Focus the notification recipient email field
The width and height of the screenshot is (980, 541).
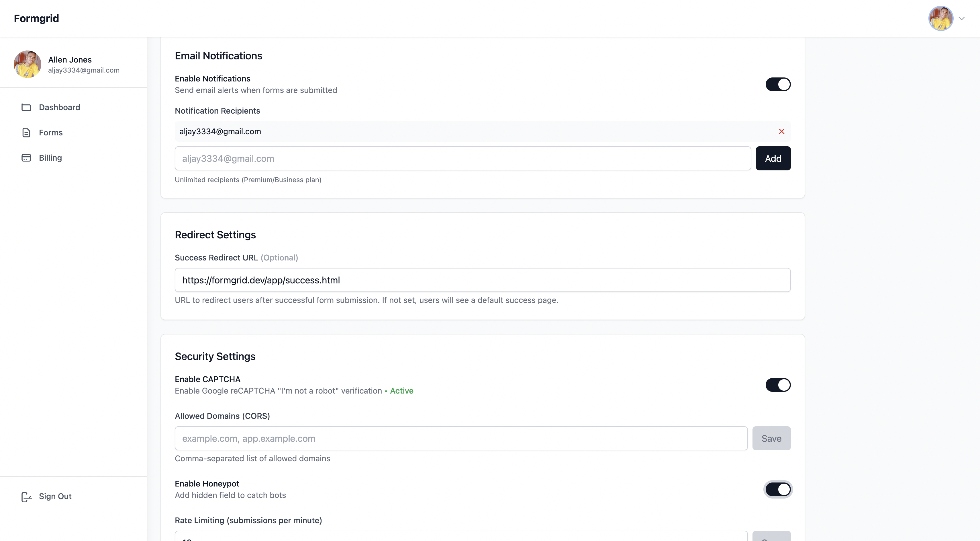click(x=462, y=158)
